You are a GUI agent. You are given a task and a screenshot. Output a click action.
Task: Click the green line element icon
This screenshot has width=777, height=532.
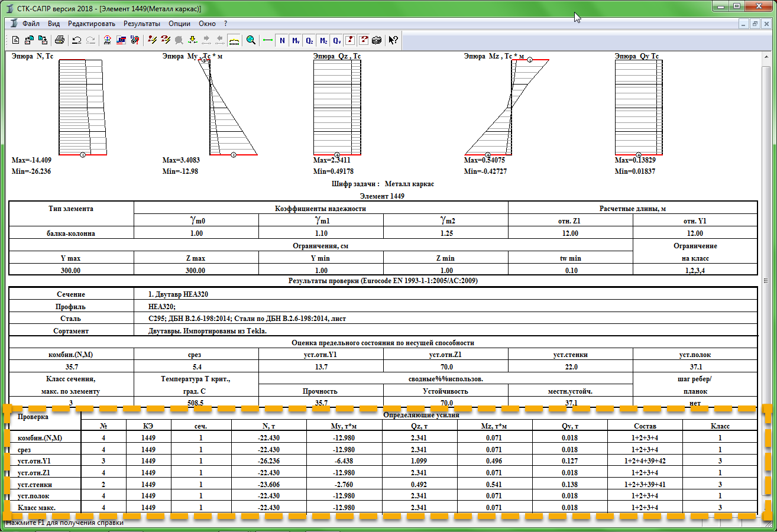[268, 40]
